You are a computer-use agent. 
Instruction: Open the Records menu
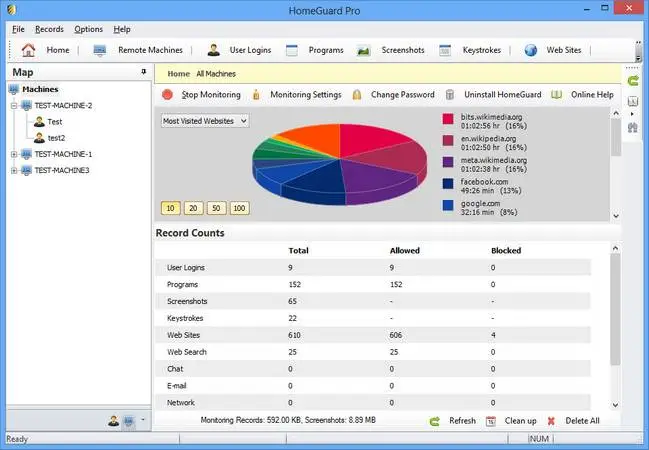[49, 29]
